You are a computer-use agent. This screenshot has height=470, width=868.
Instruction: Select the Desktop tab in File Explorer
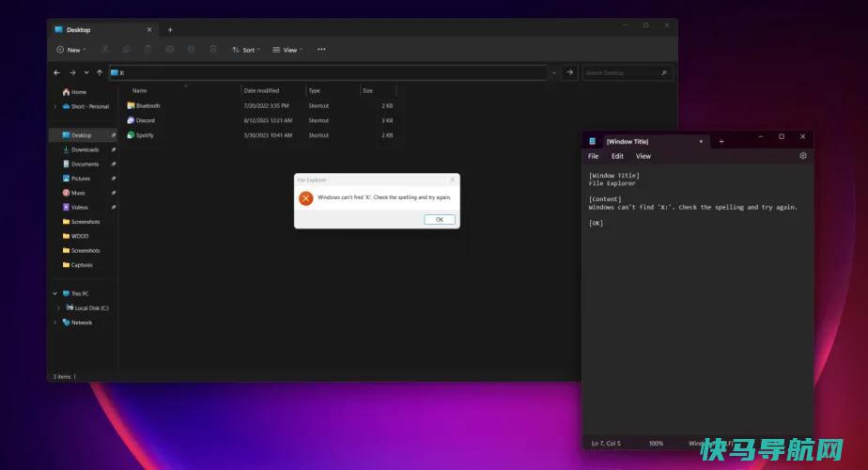pyautogui.click(x=103, y=30)
